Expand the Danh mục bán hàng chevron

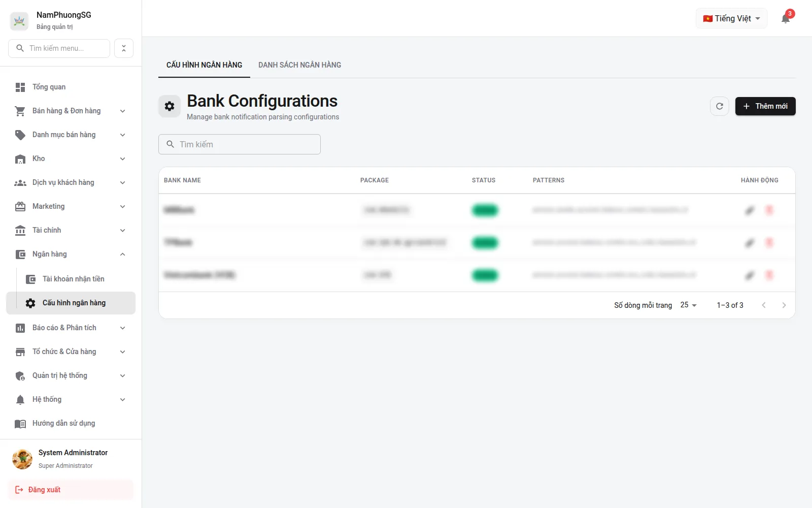122,135
